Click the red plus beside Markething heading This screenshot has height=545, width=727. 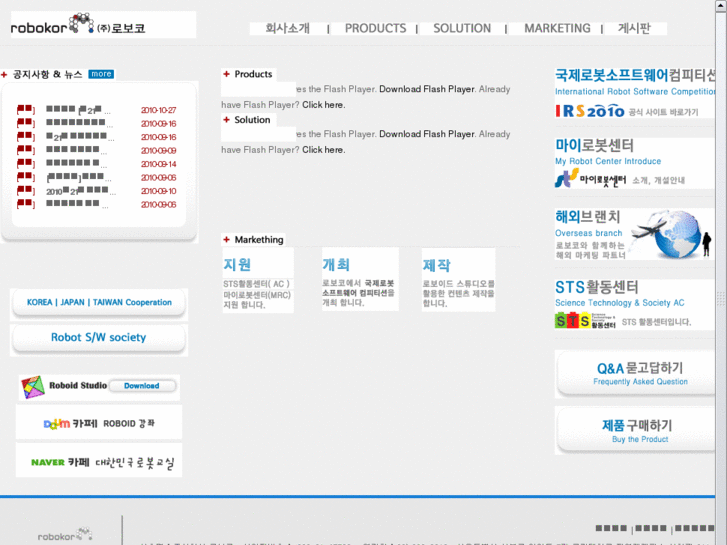(x=226, y=239)
